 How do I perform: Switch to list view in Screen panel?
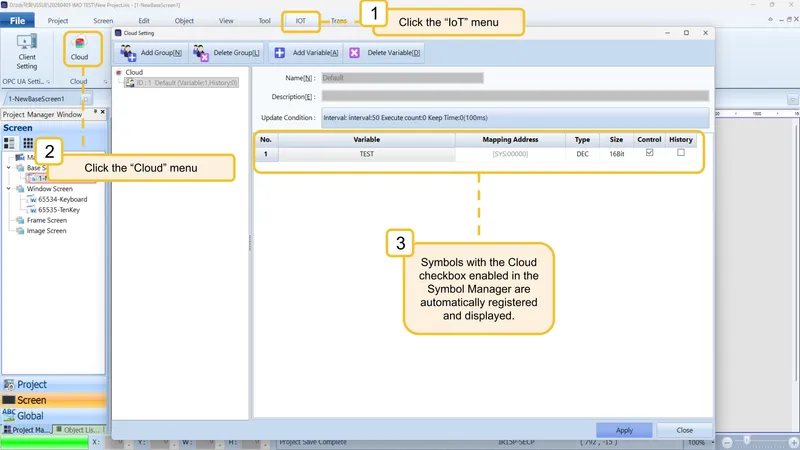pos(9,143)
